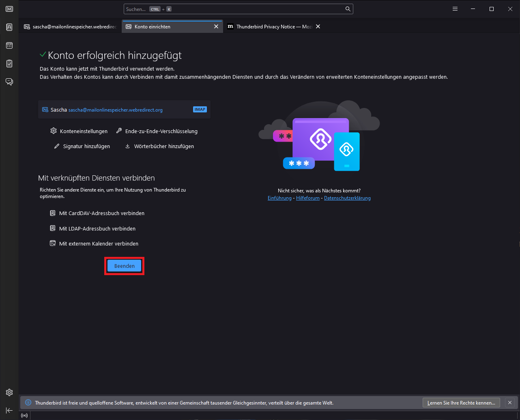Minimize the Thunderbird window
Image resolution: width=520 pixels, height=420 pixels.
point(473,9)
